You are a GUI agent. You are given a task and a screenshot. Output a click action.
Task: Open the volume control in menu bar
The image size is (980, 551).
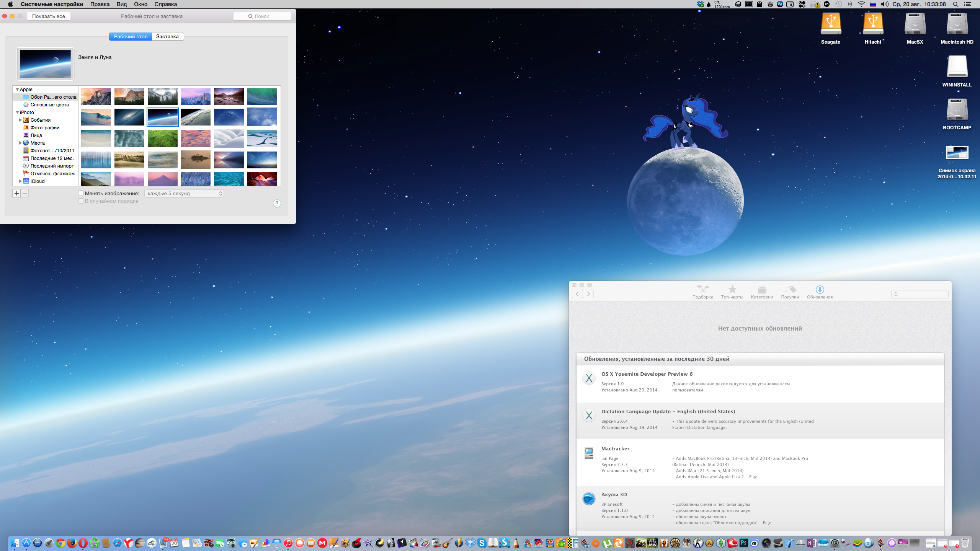[884, 4]
